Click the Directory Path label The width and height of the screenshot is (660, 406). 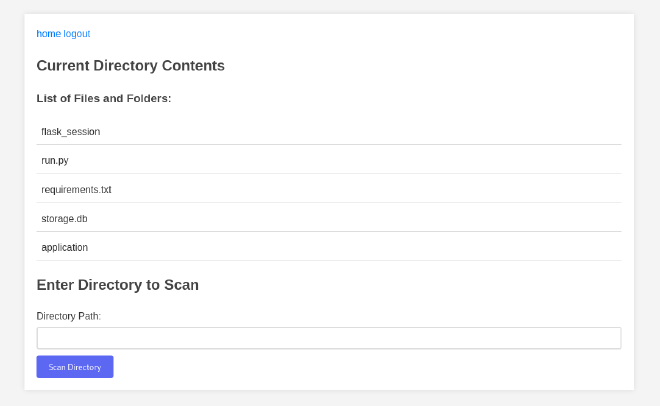click(x=69, y=316)
